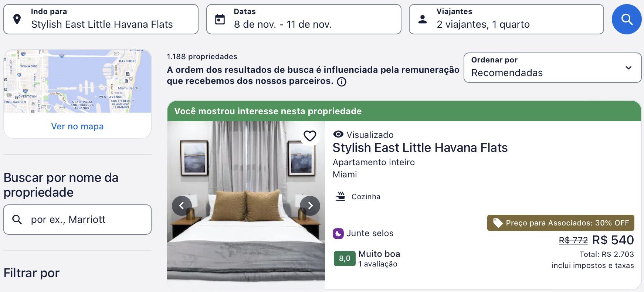Open the Datas 8 de nov. picker

(x=304, y=19)
